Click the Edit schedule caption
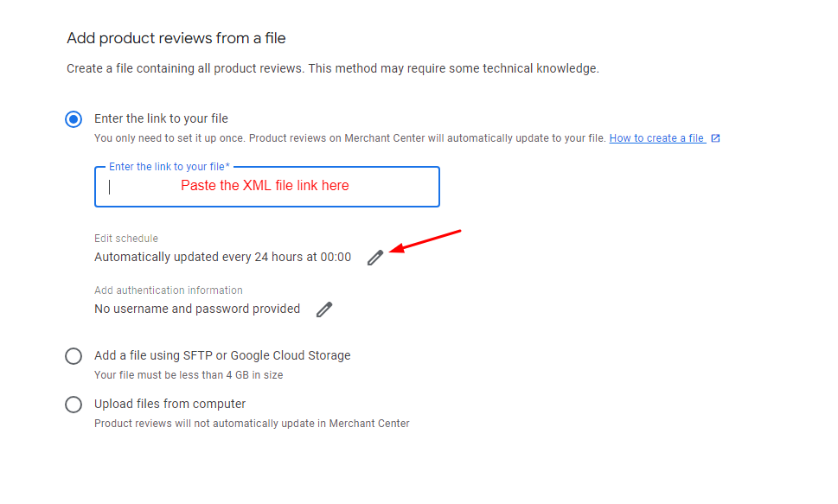Screen dimensions: 838x504 point(126,239)
